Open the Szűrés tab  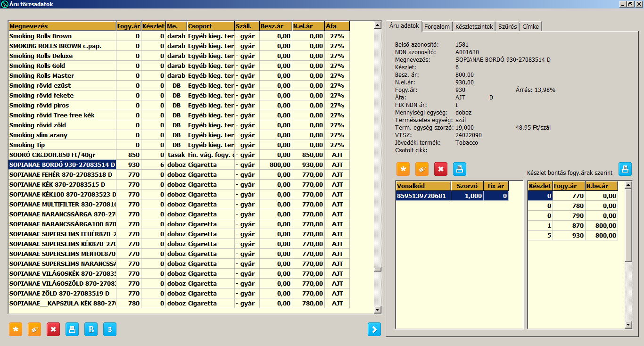coord(508,27)
